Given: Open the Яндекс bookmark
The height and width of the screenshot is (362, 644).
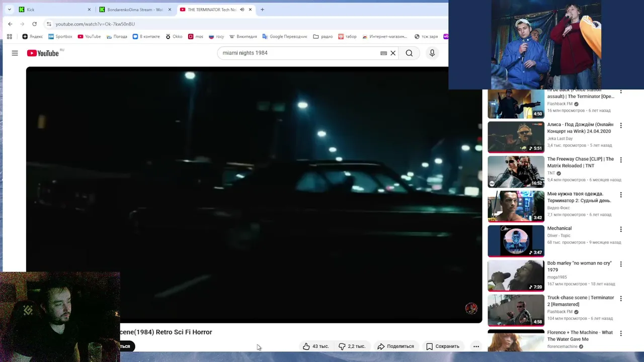Looking at the screenshot, I should 33,36.
